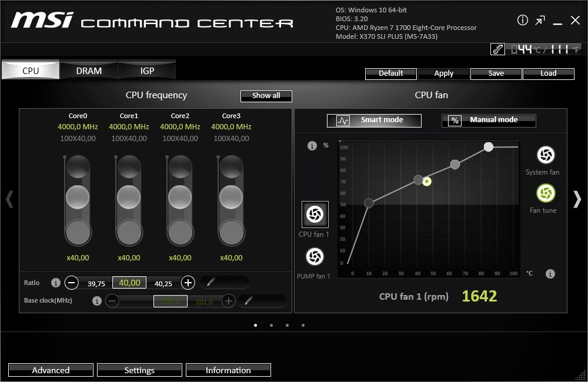The height and width of the screenshot is (382, 588).
Task: Click the Core0 ratio slider knob
Action: click(x=78, y=197)
